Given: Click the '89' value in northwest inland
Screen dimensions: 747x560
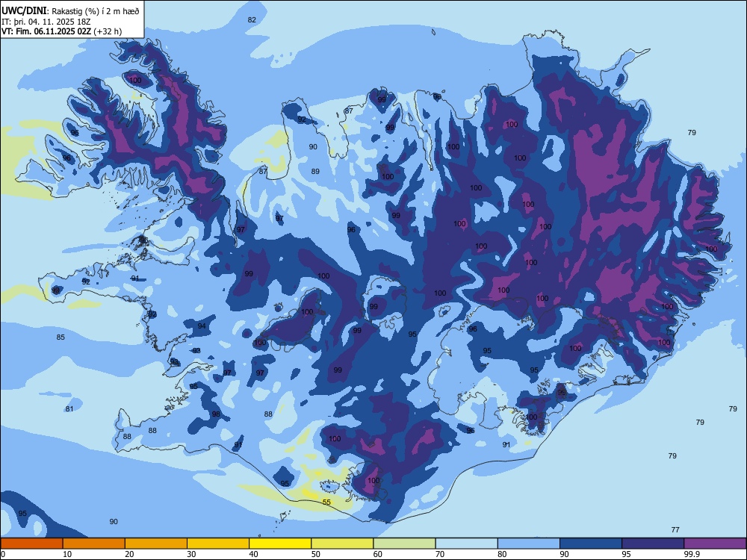Looking at the screenshot, I should (x=315, y=172).
